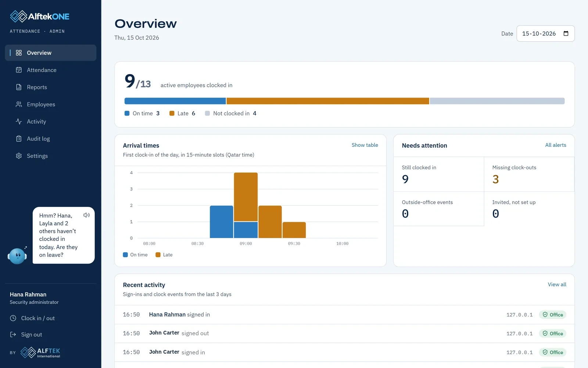Click the Attendance calendar icon
Image resolution: width=588 pixels, height=368 pixels.
(x=19, y=70)
